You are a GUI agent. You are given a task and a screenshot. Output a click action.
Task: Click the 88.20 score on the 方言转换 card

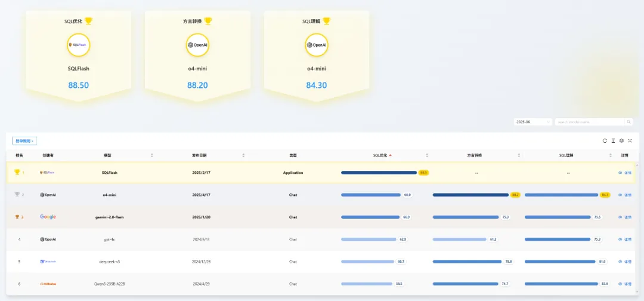click(197, 85)
